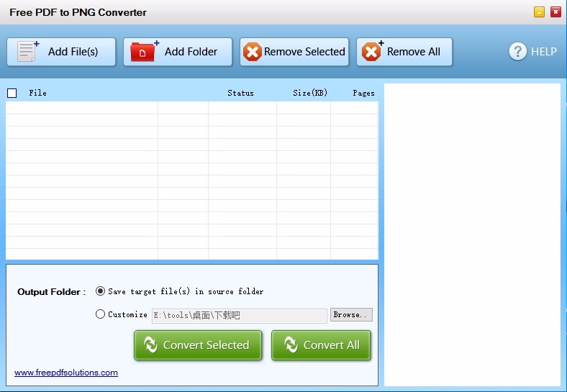Click the green Convert Selected button
Image resolution: width=567 pixels, height=392 pixels.
tap(198, 345)
